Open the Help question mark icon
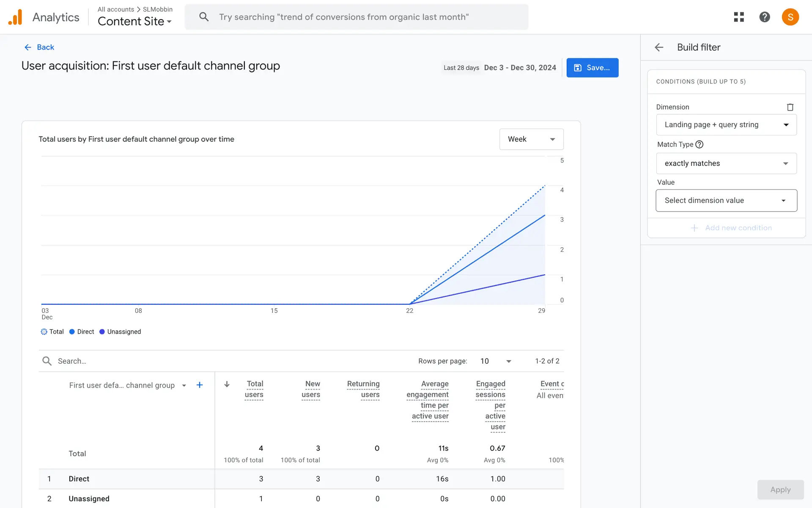 764,17
